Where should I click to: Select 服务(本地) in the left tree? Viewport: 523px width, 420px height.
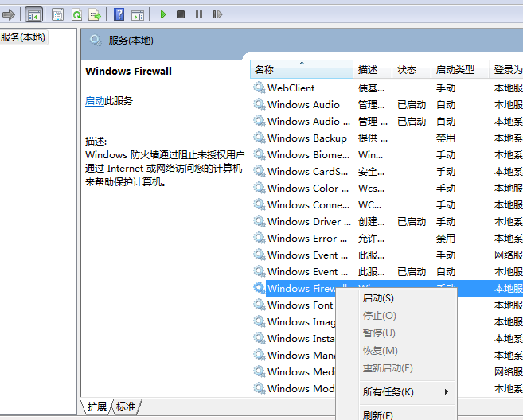pos(23,37)
